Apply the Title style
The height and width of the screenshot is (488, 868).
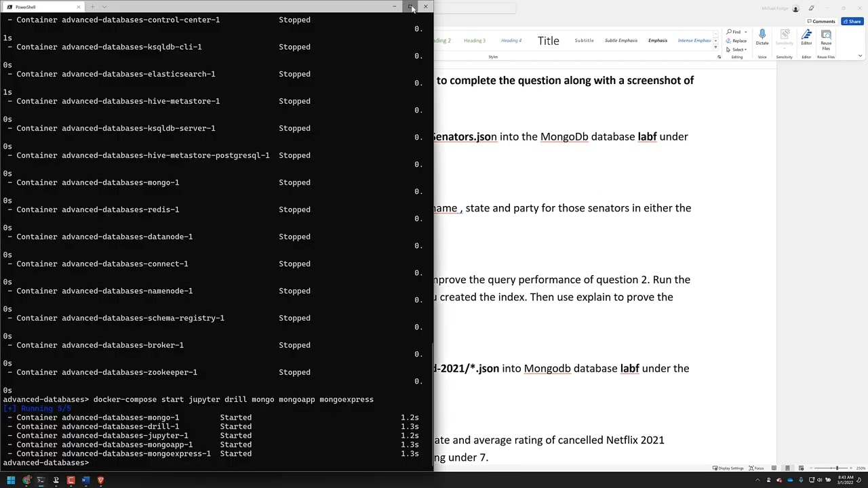pos(548,41)
